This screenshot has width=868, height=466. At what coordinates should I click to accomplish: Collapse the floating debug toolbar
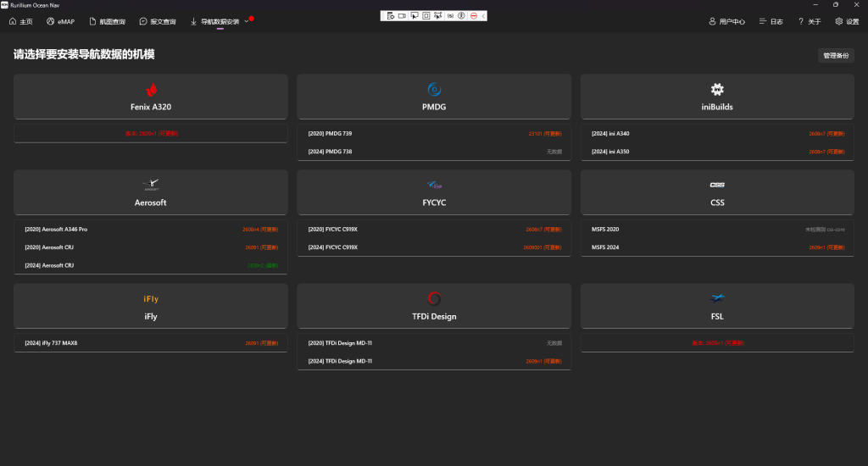[483, 16]
